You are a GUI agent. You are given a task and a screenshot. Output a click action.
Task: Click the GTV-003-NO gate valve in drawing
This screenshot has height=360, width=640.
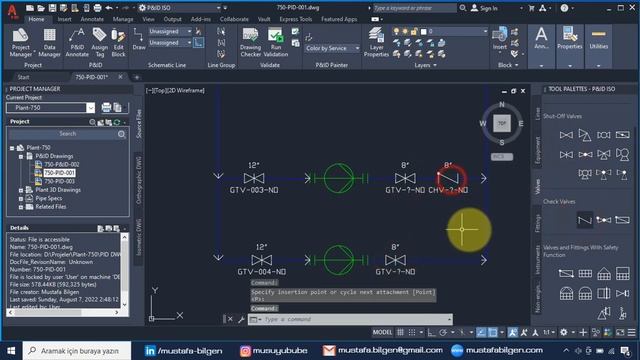254,178
